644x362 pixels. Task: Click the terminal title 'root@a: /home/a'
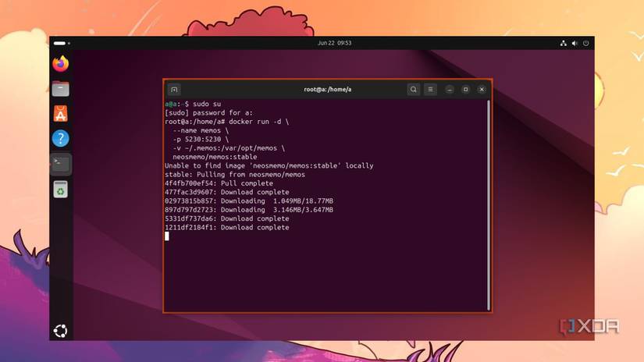tap(327, 89)
